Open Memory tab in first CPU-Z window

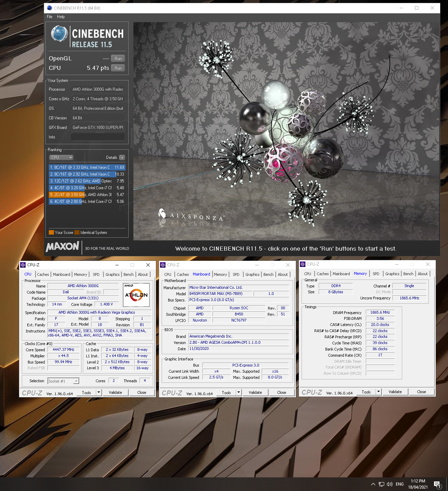coord(81,274)
